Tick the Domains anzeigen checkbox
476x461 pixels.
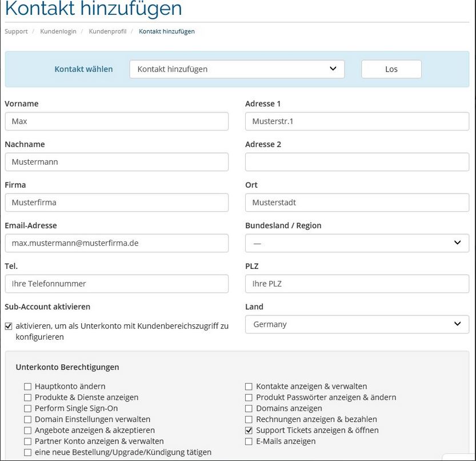pyautogui.click(x=249, y=408)
